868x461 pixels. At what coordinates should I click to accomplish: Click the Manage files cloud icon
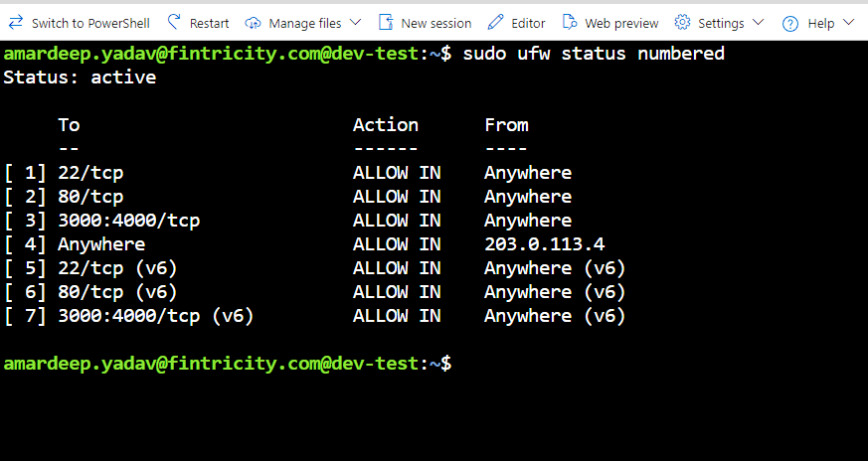[253, 22]
